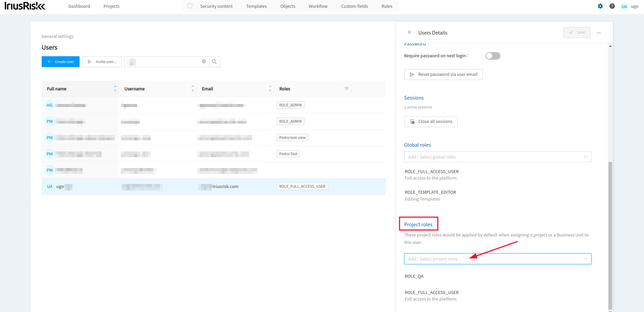Click the ugo username in header
This screenshot has width=644, height=312.
click(635, 6)
